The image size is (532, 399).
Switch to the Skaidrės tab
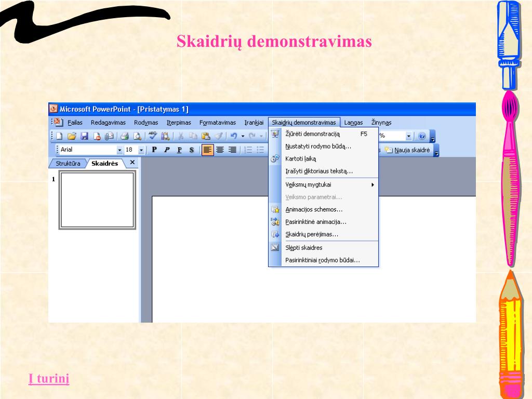(104, 163)
